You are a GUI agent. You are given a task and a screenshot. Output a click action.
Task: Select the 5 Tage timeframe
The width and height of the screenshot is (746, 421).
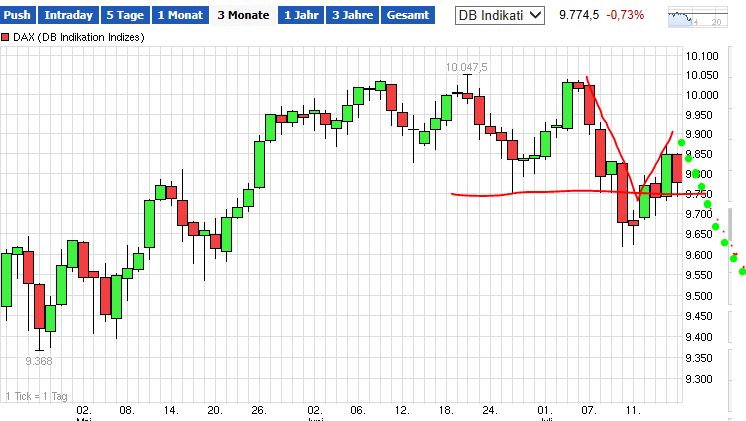(x=125, y=15)
